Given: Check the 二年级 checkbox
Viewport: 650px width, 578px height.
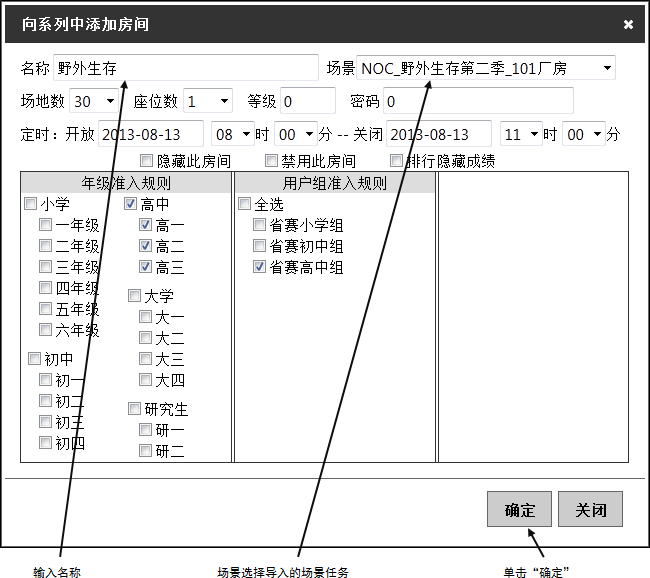Looking at the screenshot, I should coord(45,245).
